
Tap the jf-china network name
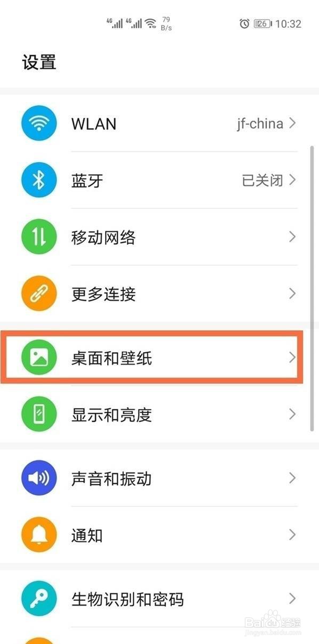click(260, 124)
